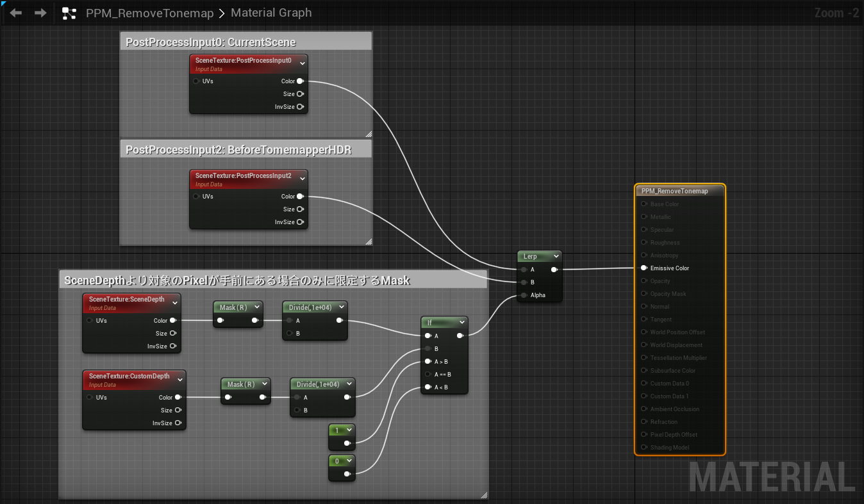Viewport: 864px width, 504px height.
Task: Click the graph hierarchy icon in breadcrumb
Action: 69,13
